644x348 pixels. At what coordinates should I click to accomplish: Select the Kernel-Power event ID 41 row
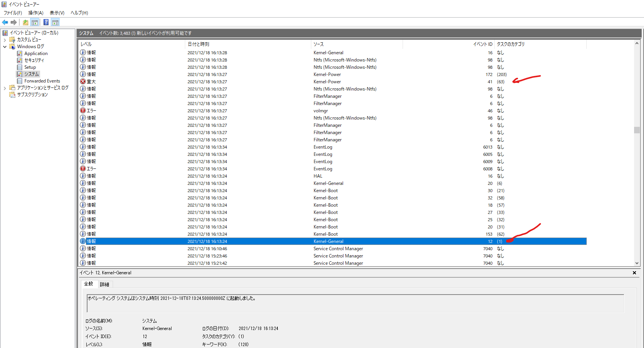[x=332, y=82]
